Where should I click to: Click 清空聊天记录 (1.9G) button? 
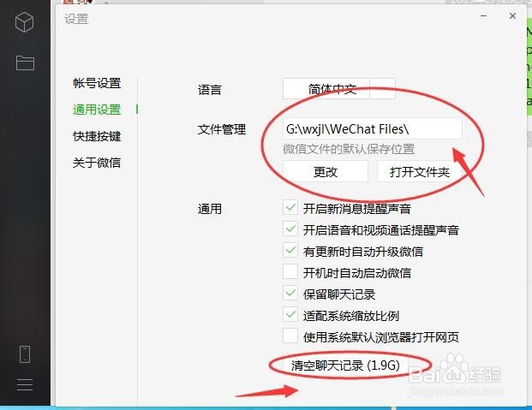(345, 365)
